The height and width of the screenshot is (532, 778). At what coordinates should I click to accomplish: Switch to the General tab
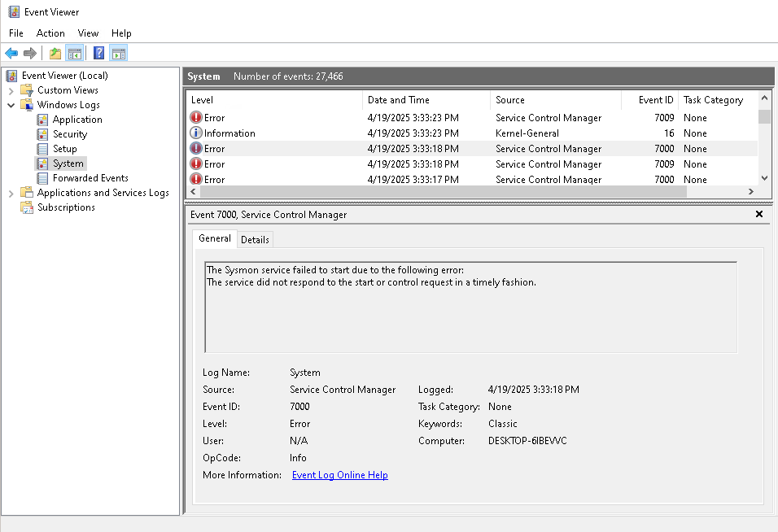pyautogui.click(x=215, y=238)
